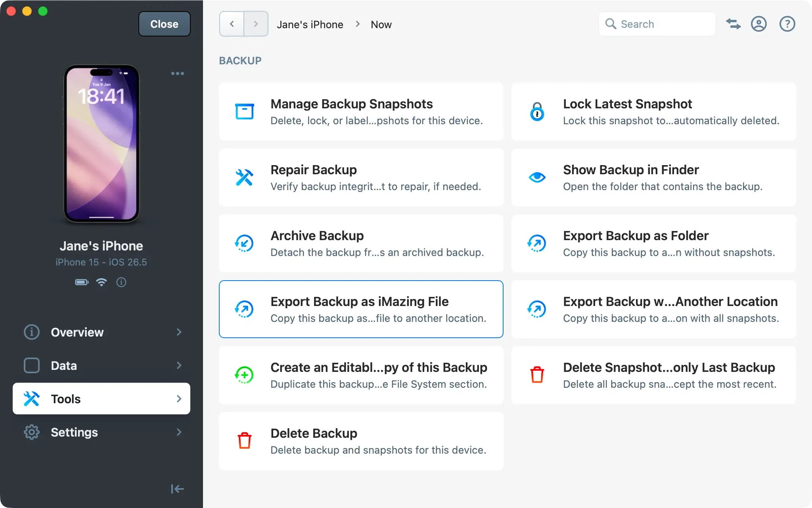
Task: Click 'Detach the backup fr...s an archived backup.' text
Action: tap(377, 252)
